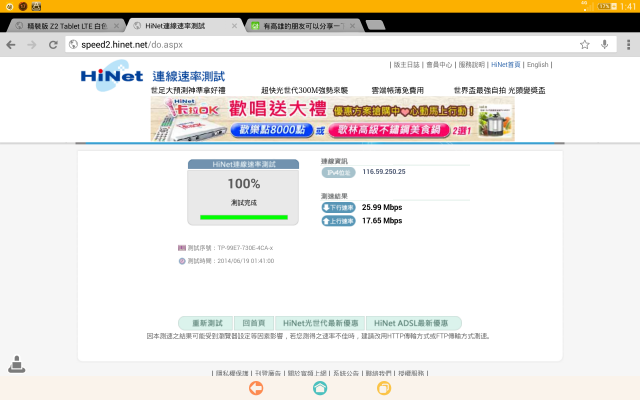Open the 雲端帳簿免費用 promo link
The image size is (640, 400).
(398, 90)
